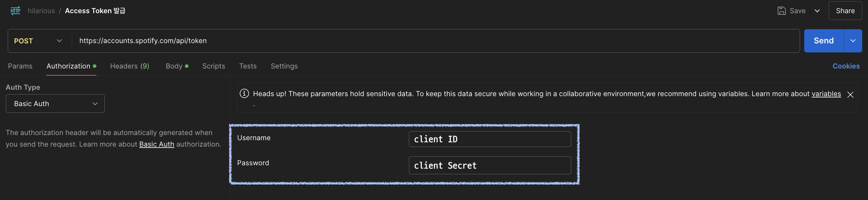Click the HTTP request icon
Viewport: 868px width, 200px height.
pyautogui.click(x=15, y=11)
